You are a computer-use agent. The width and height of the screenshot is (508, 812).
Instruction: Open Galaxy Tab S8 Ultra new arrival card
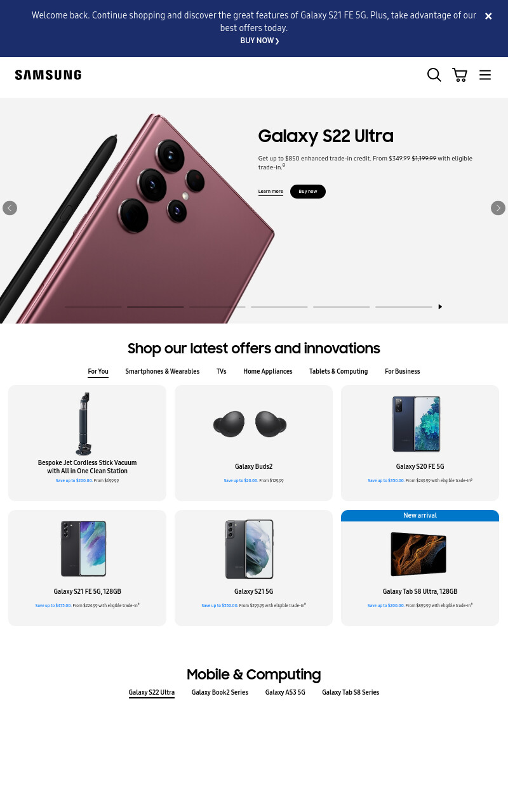click(420, 568)
